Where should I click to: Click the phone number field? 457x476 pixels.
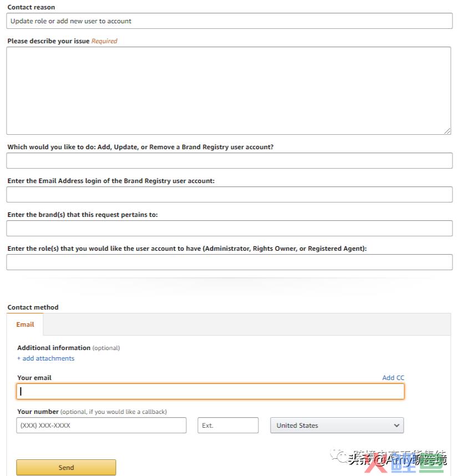click(101, 426)
